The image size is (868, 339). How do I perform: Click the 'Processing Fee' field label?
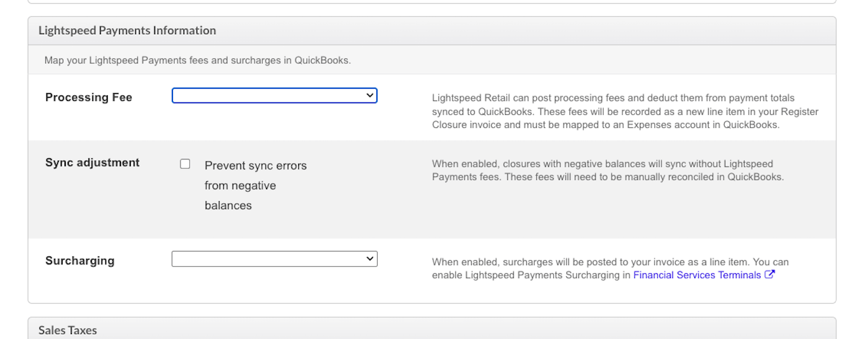coord(89,97)
